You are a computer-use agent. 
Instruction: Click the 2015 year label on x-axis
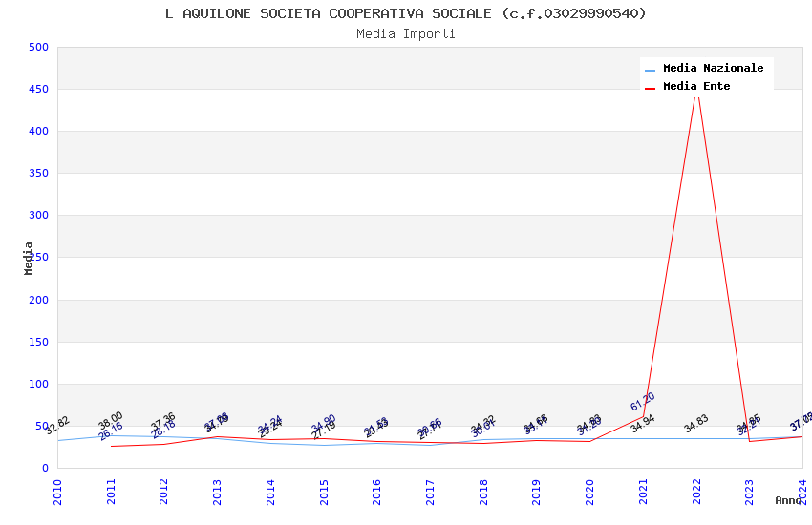[x=324, y=492]
